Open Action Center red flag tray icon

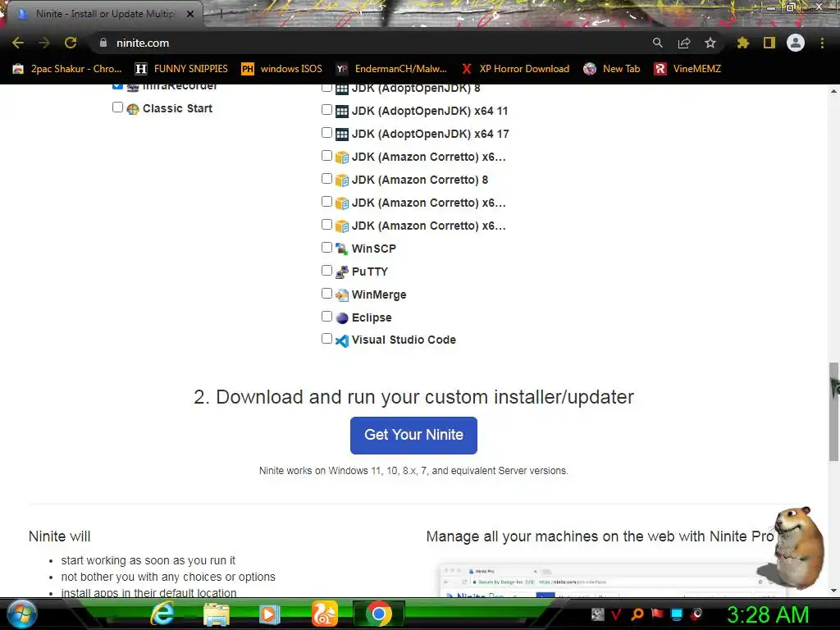click(x=657, y=614)
